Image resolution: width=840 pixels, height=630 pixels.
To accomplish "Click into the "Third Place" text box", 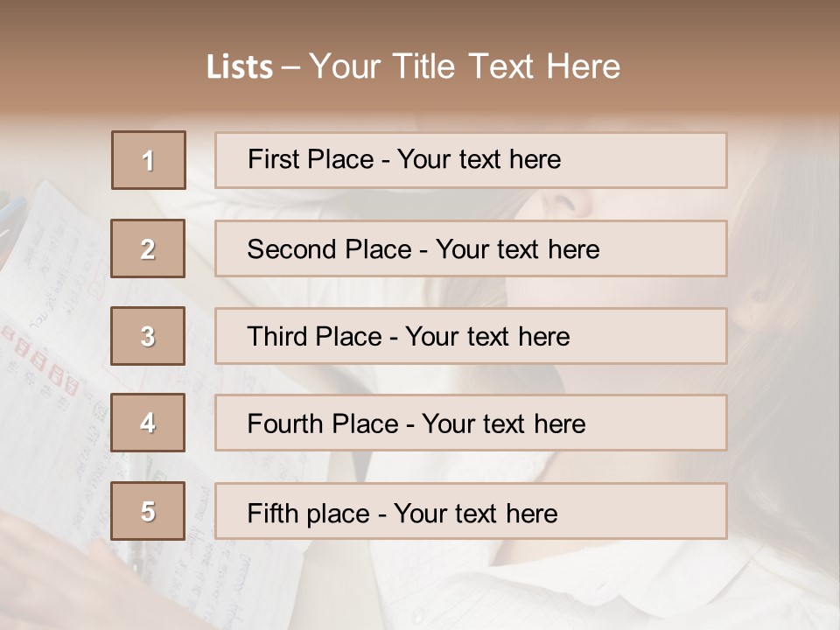I will click(x=471, y=336).
